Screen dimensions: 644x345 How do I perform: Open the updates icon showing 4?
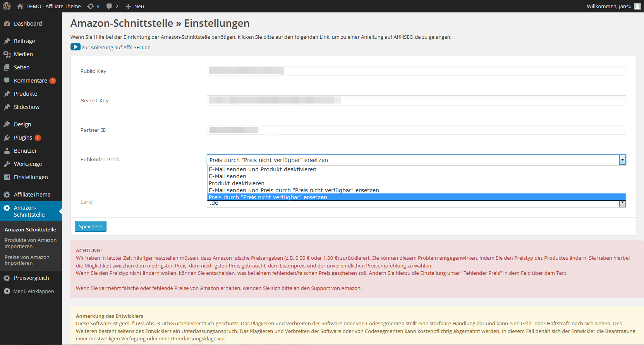[x=91, y=6]
